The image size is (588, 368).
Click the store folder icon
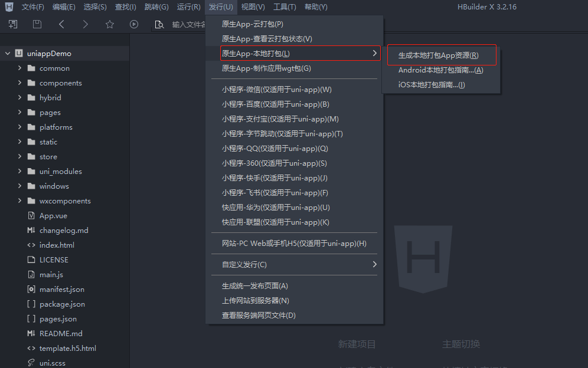click(31, 157)
